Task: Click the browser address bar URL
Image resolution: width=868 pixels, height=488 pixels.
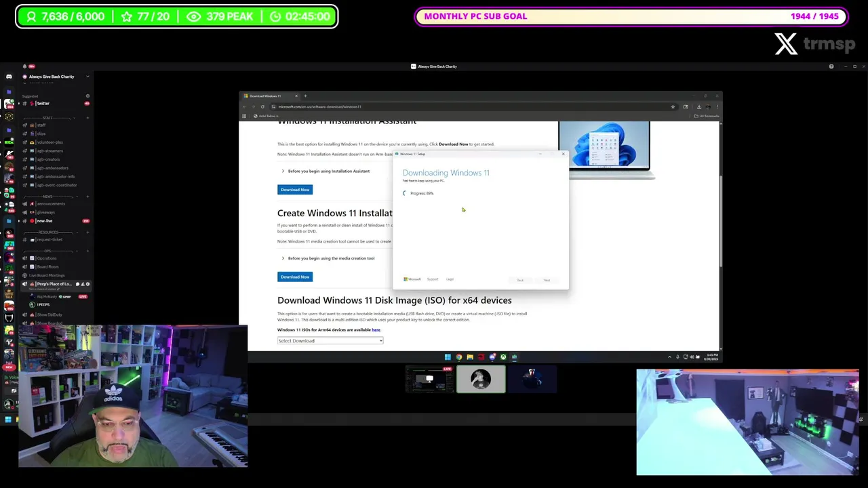Action: [319, 106]
